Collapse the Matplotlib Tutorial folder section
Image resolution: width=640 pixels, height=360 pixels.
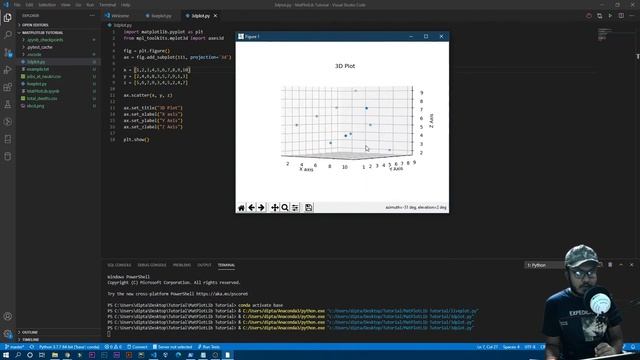pyautogui.click(x=42, y=33)
